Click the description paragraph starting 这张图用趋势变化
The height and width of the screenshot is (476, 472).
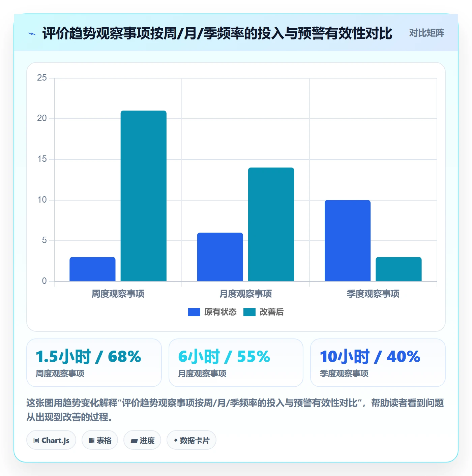235,410
